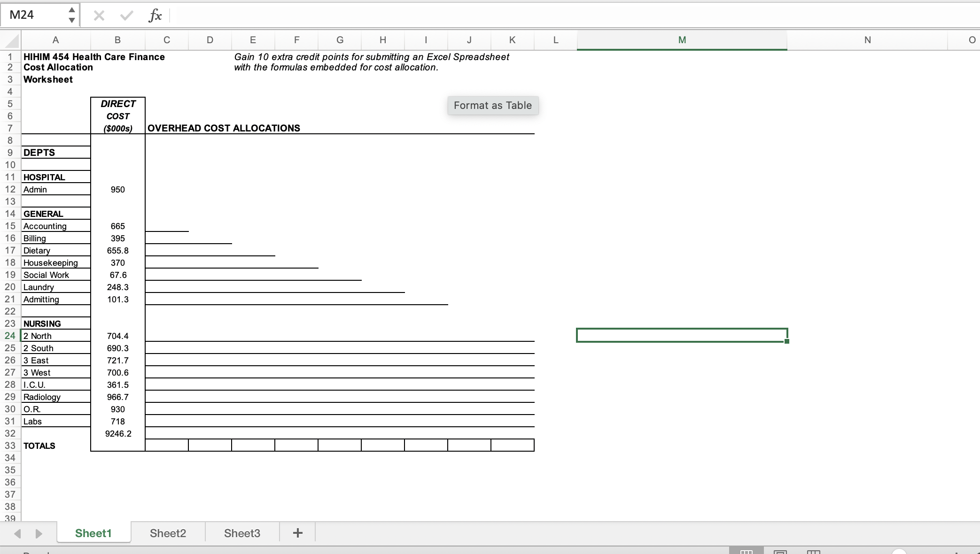Viewport: 980px width, 554px height.
Task: Select row 24 header
Action: pos(10,336)
